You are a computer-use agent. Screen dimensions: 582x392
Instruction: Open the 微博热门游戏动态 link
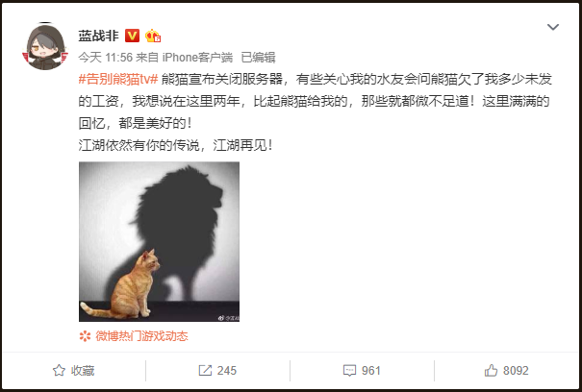(141, 336)
